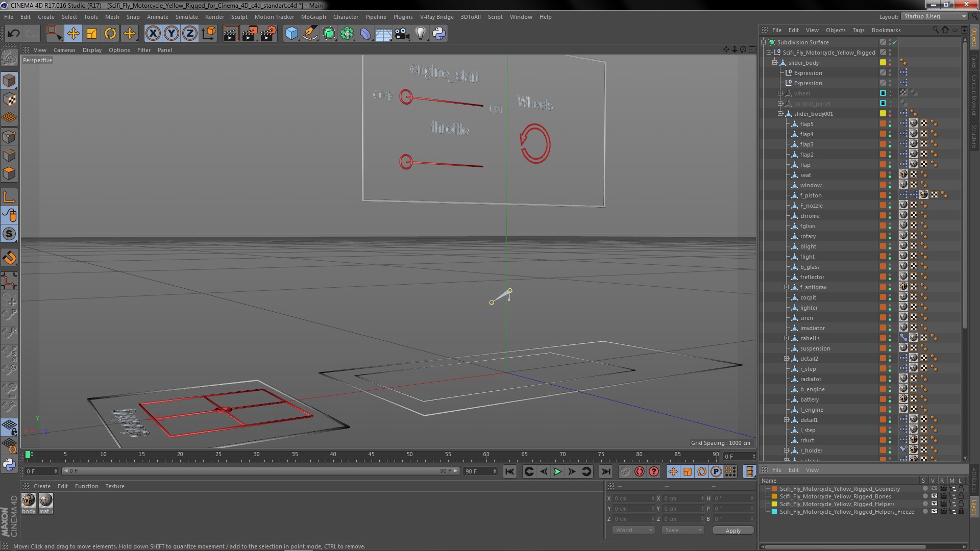Toggle visibility dots for seat object
This screenshot has height=551, width=980.
tap(890, 175)
